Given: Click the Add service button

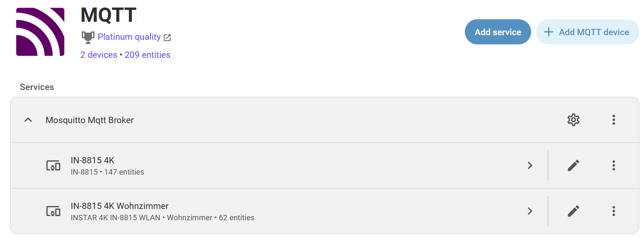Looking at the screenshot, I should click(x=498, y=32).
